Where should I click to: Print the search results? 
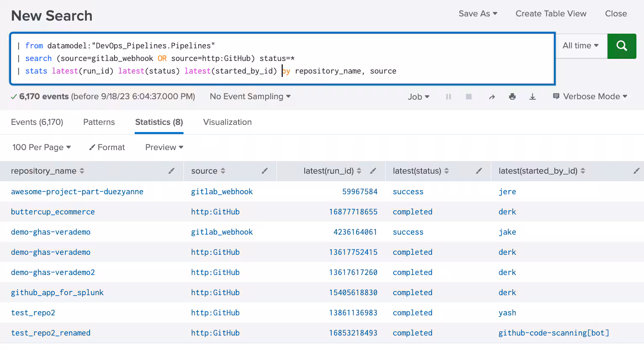pos(512,97)
